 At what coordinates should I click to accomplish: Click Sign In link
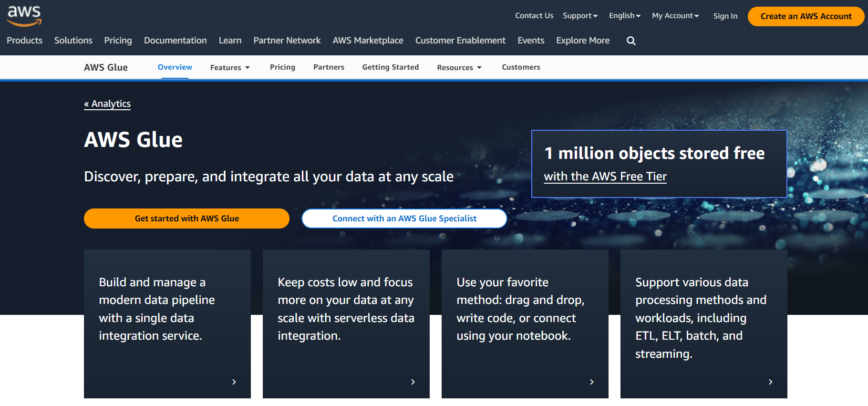coord(725,16)
